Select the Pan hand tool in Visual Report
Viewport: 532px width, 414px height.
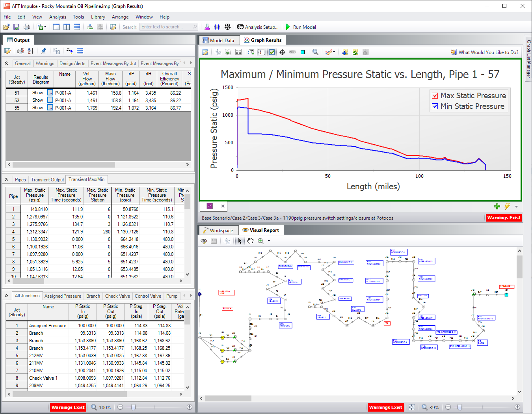(x=250, y=241)
